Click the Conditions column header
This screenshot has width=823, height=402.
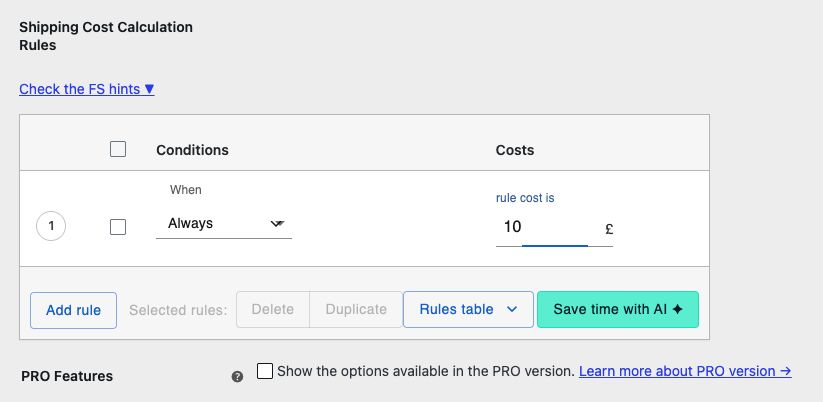point(192,150)
